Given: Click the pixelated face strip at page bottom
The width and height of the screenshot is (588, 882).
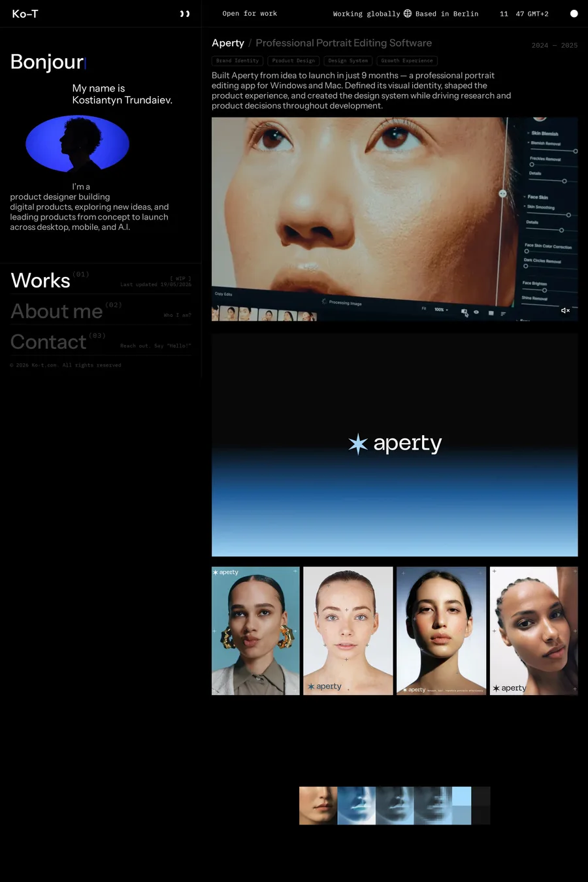Looking at the screenshot, I should tap(395, 806).
